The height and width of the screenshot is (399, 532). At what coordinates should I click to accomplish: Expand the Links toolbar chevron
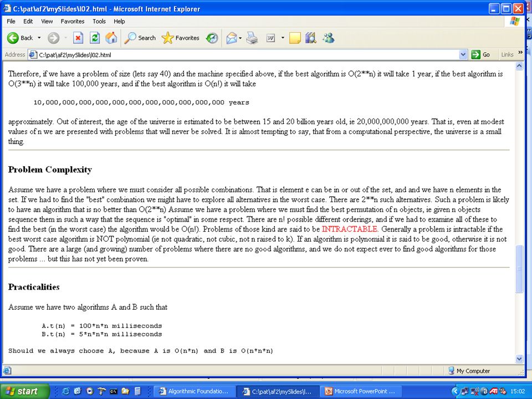(x=520, y=53)
